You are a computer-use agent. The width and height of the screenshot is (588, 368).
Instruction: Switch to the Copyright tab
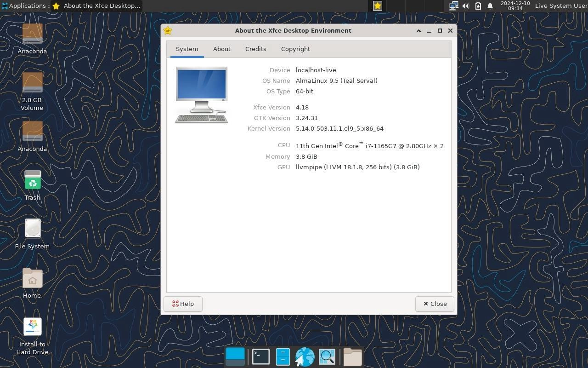click(x=295, y=49)
